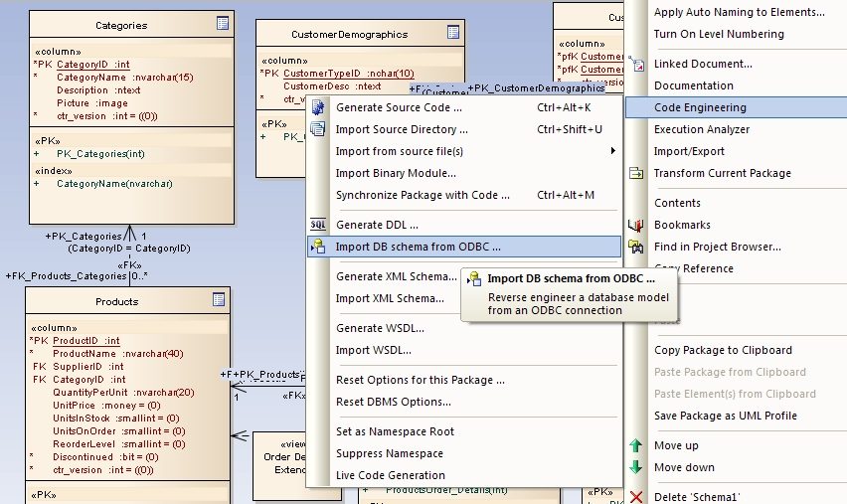Click the SQL icon beside Generate DDL
The image size is (847, 504).
click(x=318, y=225)
